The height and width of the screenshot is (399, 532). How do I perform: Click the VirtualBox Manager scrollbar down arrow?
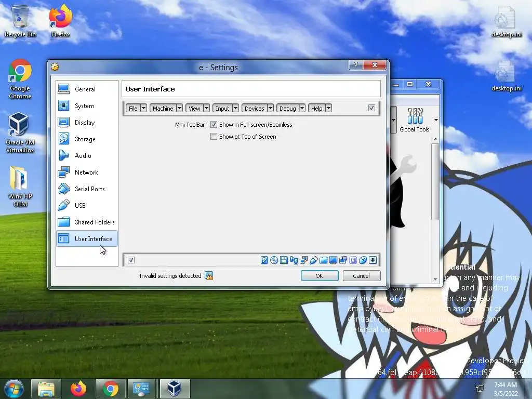(x=436, y=280)
